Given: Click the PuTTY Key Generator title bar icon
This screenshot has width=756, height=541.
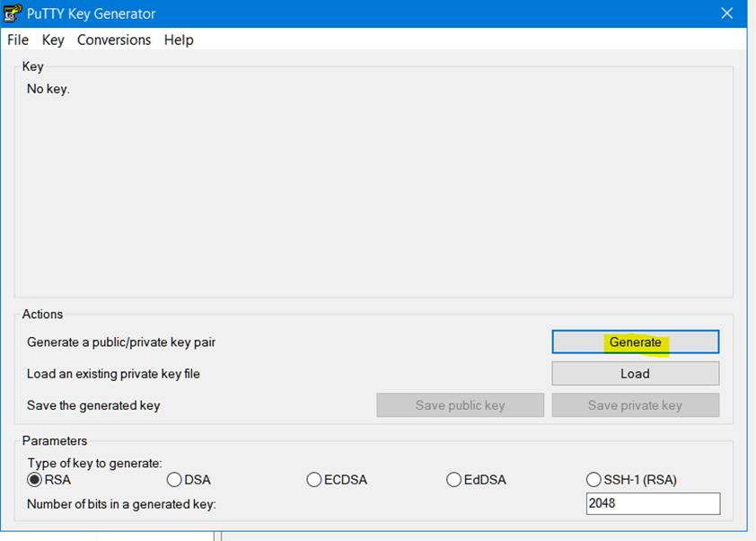Looking at the screenshot, I should click(x=13, y=13).
